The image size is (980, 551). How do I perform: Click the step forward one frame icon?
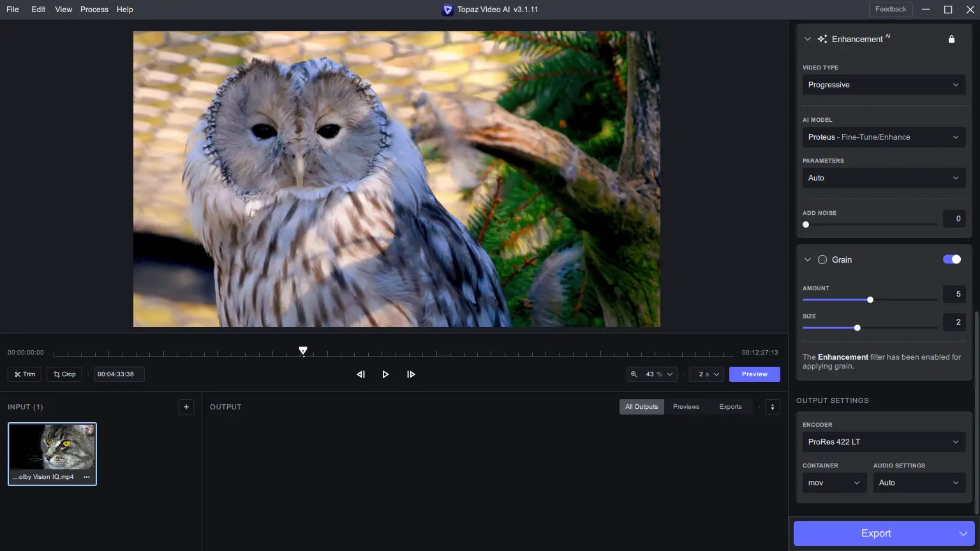(411, 374)
